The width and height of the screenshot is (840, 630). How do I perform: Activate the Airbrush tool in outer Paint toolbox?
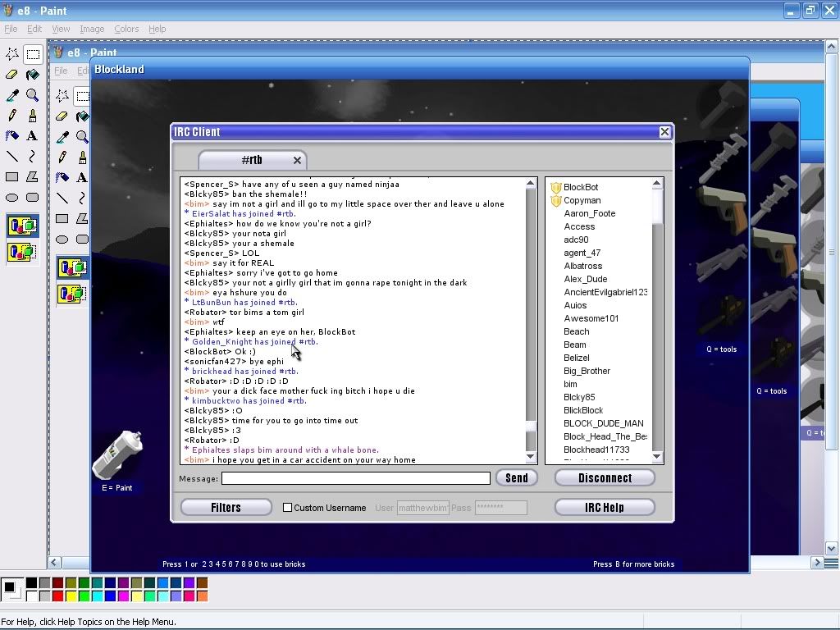pos(11,135)
